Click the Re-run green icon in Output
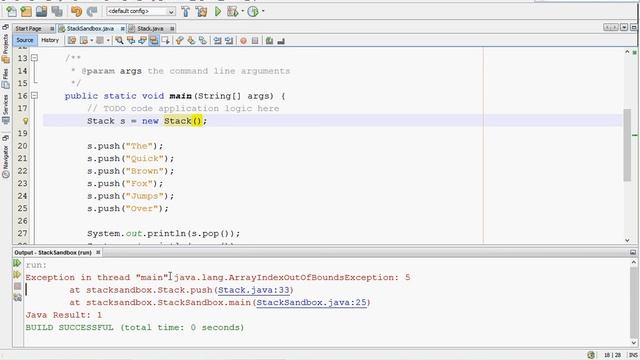The image size is (640, 360). point(17,263)
